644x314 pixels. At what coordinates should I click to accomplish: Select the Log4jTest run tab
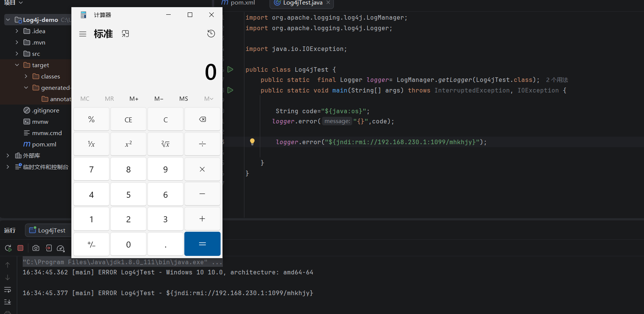pos(48,230)
